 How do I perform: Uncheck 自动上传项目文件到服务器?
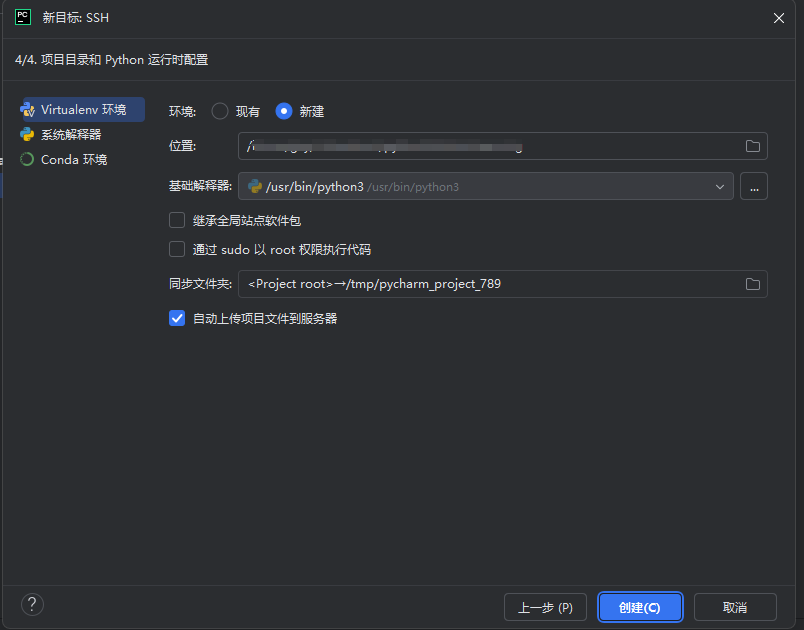[x=177, y=318]
